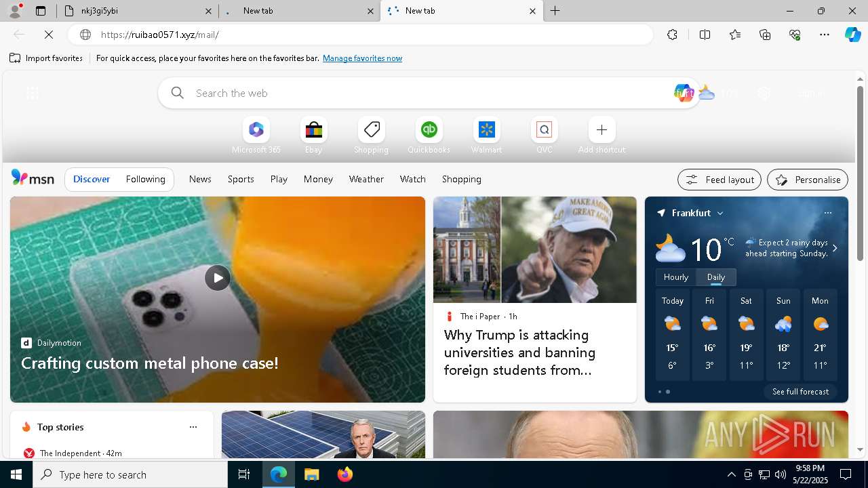
Task: Open Collections in Edge toolbar
Action: (x=765, y=35)
